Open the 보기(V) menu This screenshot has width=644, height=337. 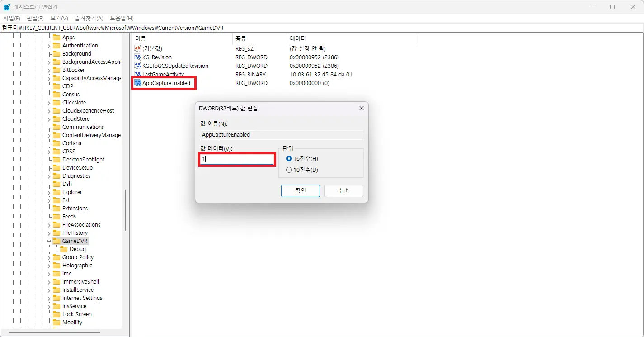(x=59, y=19)
